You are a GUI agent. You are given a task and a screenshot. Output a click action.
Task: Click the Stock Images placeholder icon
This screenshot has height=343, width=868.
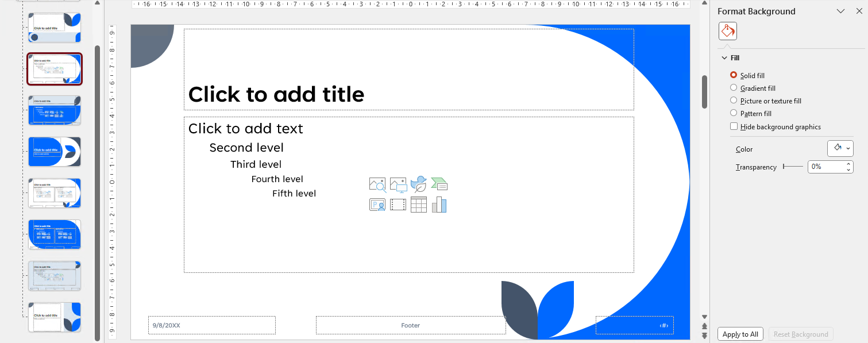[x=377, y=184]
